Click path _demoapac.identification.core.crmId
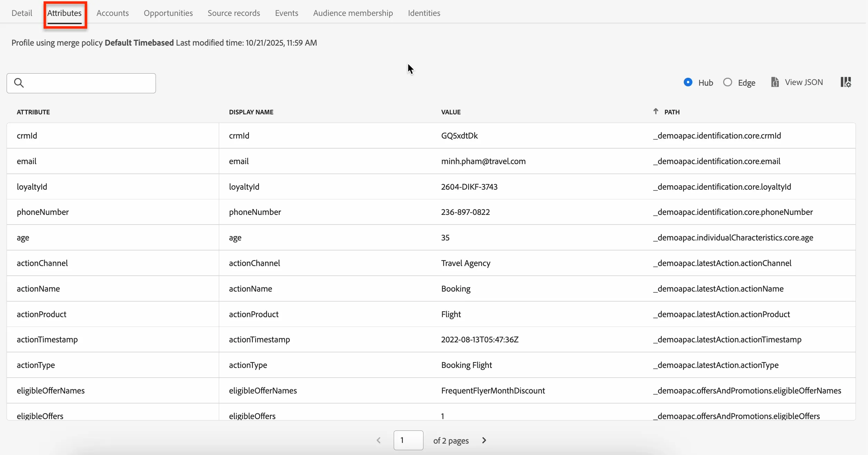 [x=717, y=136]
